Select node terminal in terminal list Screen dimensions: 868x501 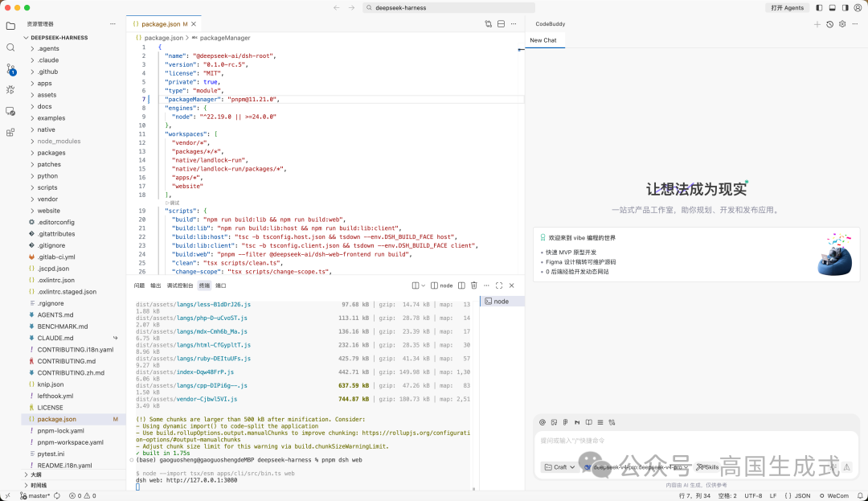[x=502, y=302]
